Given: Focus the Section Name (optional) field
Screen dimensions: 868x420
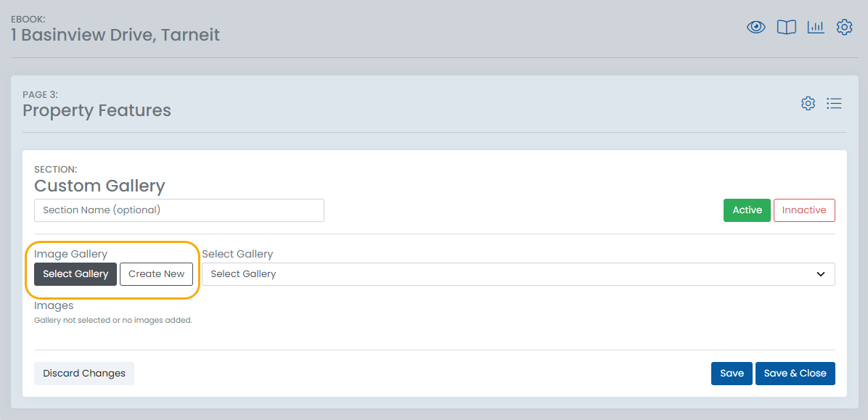Looking at the screenshot, I should (179, 210).
